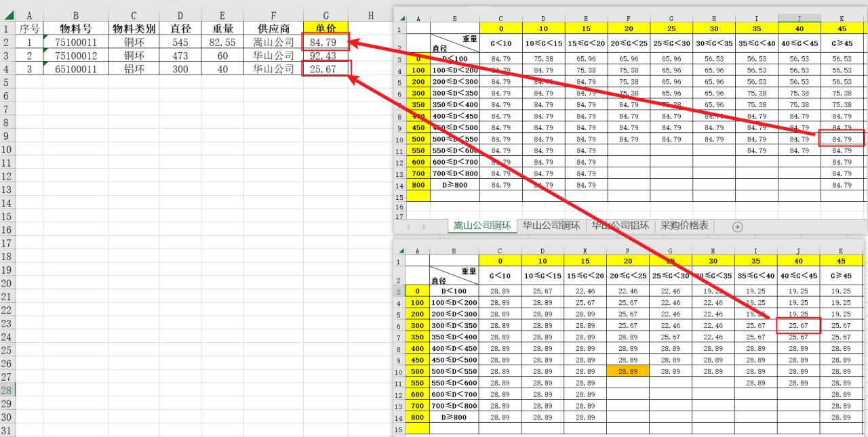Select header cell 供应商
868x437 pixels.
pyautogui.click(x=273, y=28)
